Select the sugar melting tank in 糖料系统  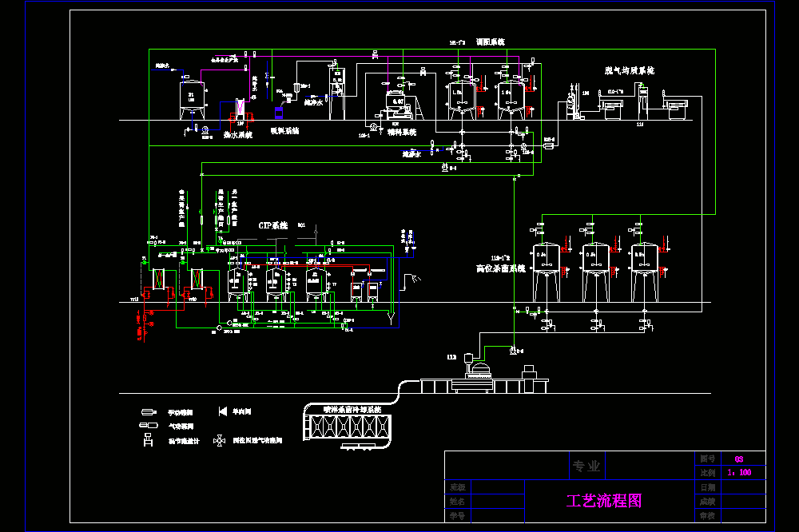[x=395, y=105]
